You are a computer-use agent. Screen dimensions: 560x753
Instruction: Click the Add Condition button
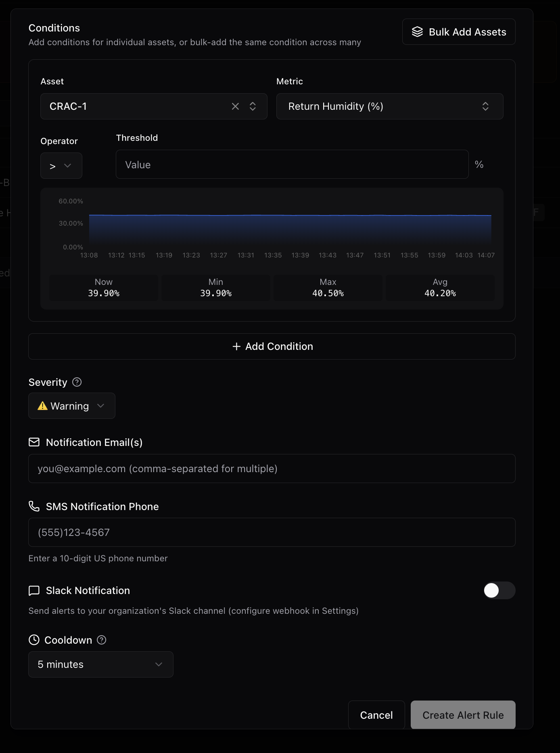point(272,346)
